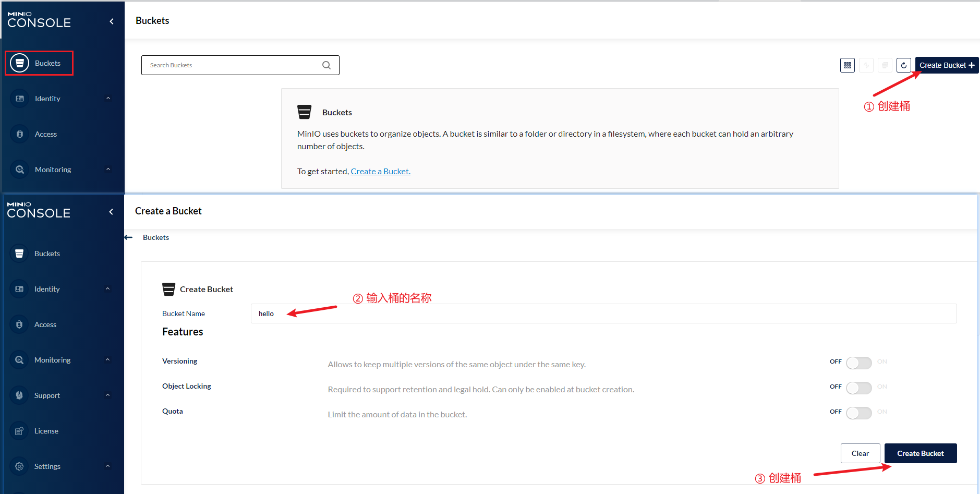Viewport: 980px width, 494px height.
Task: Follow the 'Create a Bucket.' link
Action: pos(381,171)
